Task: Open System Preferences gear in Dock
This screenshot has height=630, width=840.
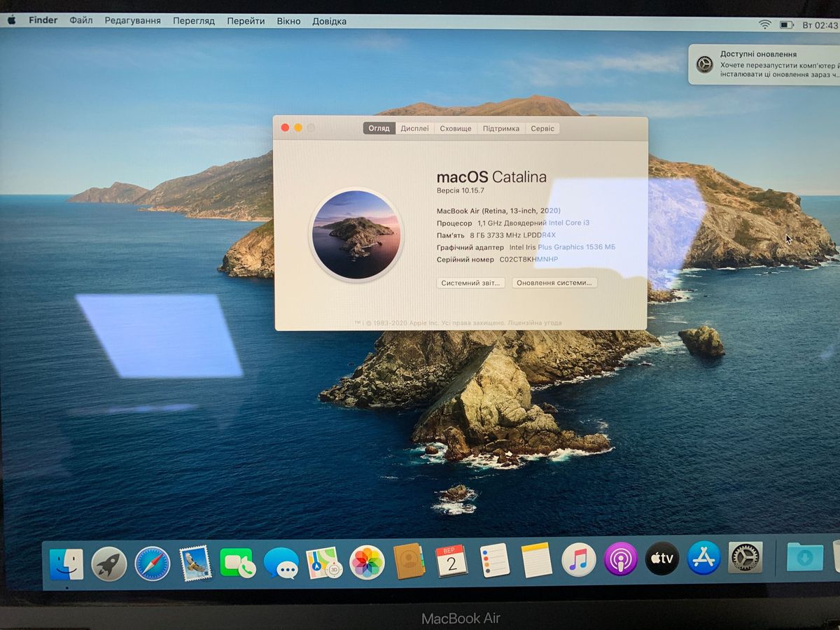Action: (745, 558)
